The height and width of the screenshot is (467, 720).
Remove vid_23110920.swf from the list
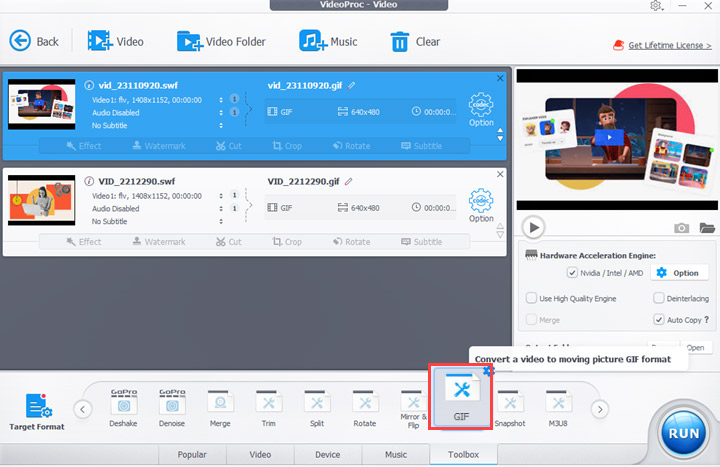tap(500, 79)
